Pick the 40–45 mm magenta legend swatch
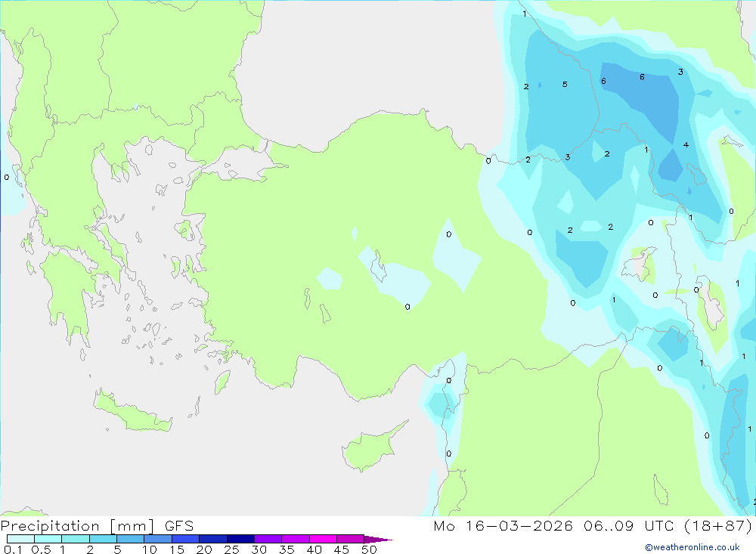 (x=323, y=539)
